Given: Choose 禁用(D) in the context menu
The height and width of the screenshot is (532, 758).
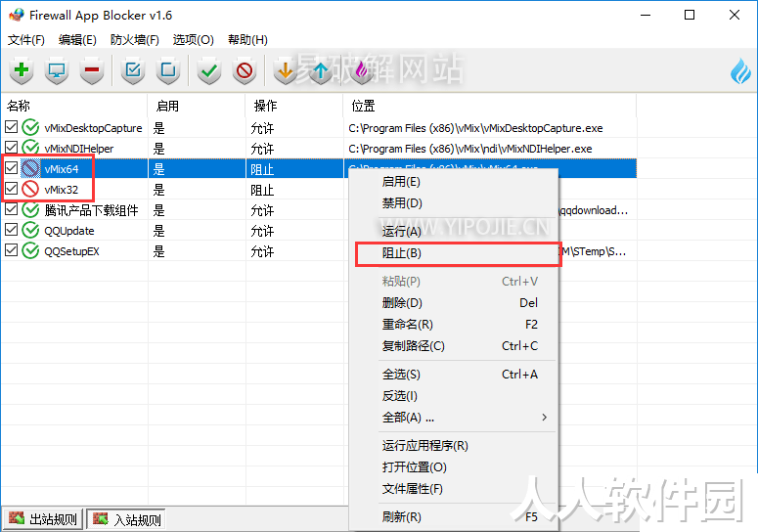Looking at the screenshot, I should click(454, 203).
